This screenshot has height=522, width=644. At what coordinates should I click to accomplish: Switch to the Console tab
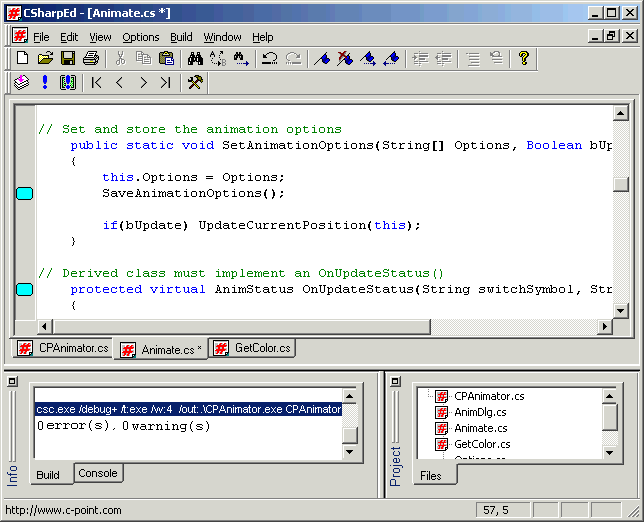coord(98,473)
